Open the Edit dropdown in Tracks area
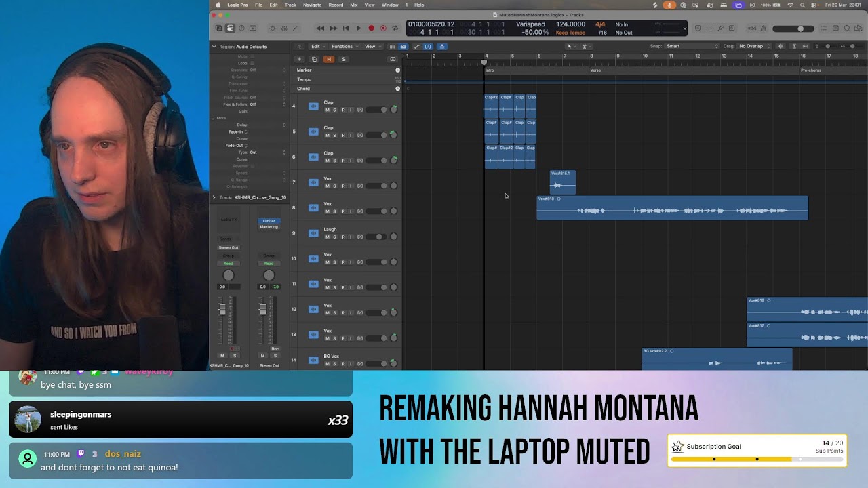Viewport: 868px width, 488px height. [x=317, y=47]
